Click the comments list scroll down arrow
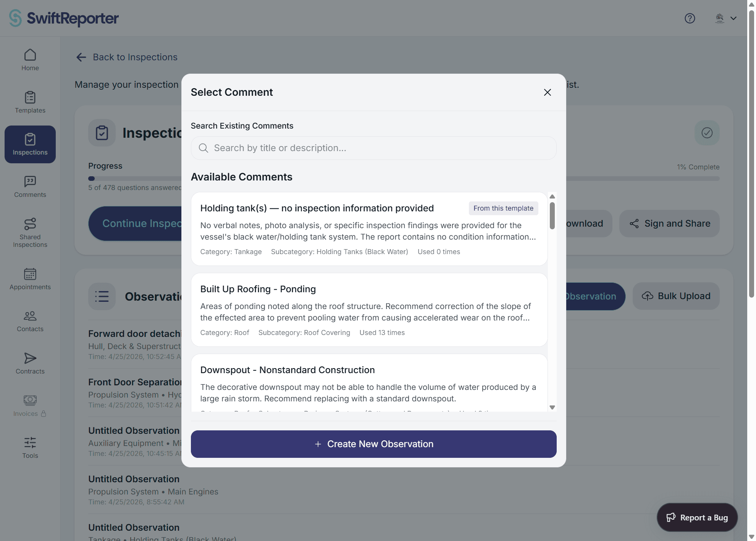This screenshot has width=756, height=541. pos(552,407)
